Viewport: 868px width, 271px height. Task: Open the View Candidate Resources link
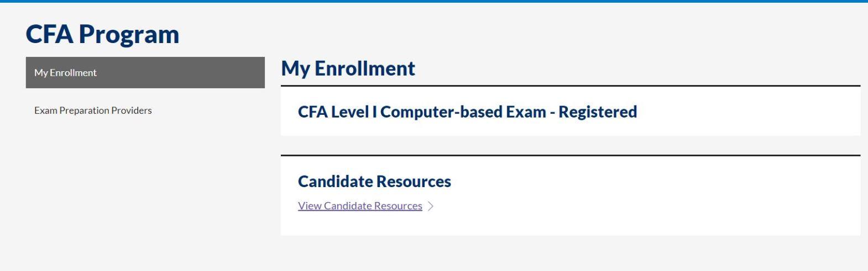360,206
